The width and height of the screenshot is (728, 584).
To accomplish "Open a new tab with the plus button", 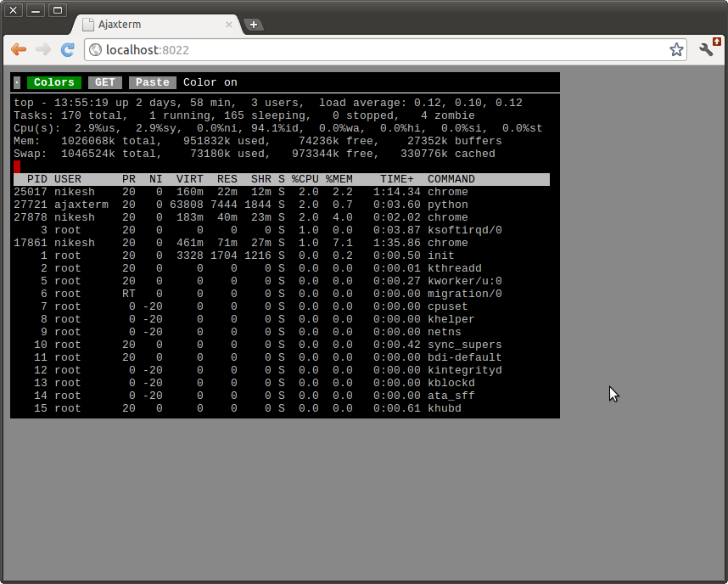I will pyautogui.click(x=253, y=25).
